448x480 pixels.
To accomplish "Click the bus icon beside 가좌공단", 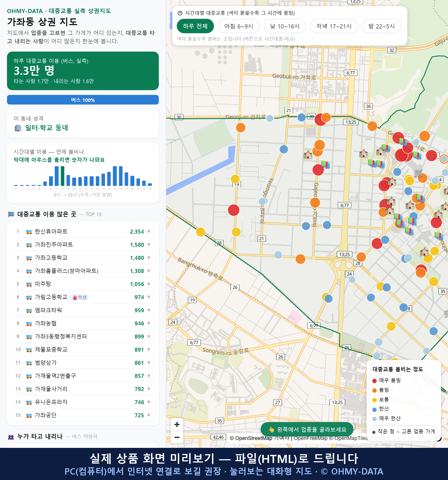I will (29, 415).
